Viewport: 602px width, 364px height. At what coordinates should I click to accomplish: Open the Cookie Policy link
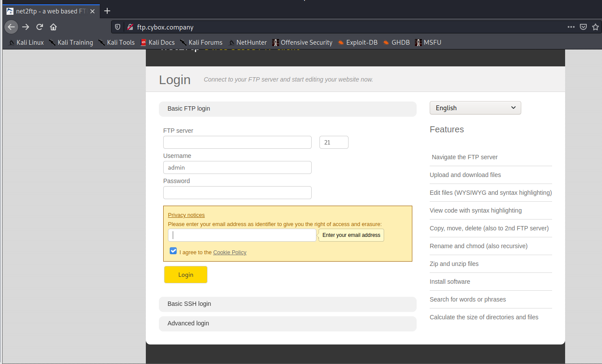click(230, 252)
